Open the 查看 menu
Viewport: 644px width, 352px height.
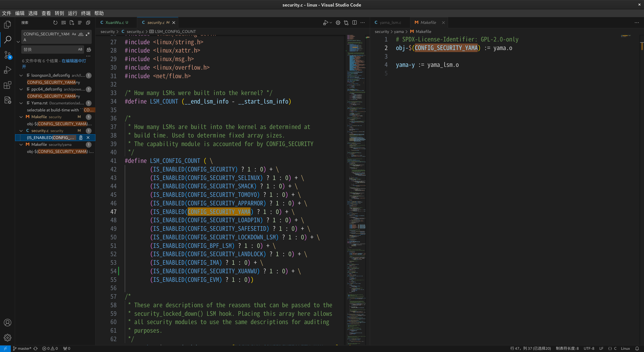pyautogui.click(x=46, y=13)
